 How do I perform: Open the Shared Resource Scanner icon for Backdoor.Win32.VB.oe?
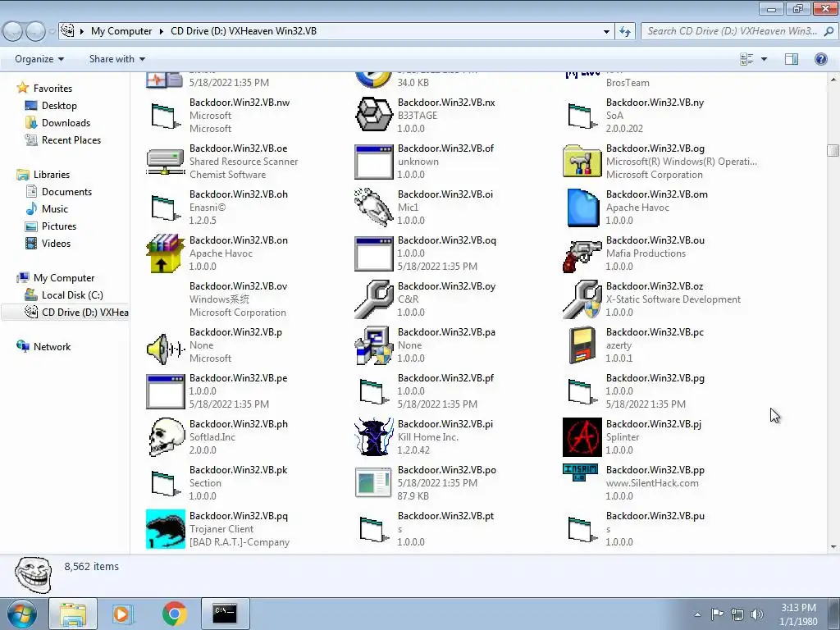point(165,162)
